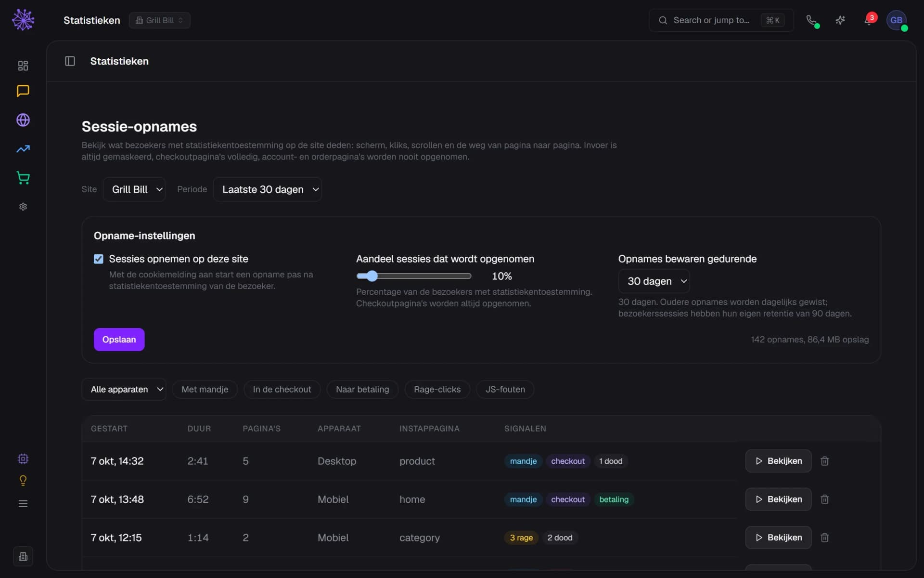Toggle the 'Naar betaling' filter chip
This screenshot has height=578, width=924.
[362, 389]
